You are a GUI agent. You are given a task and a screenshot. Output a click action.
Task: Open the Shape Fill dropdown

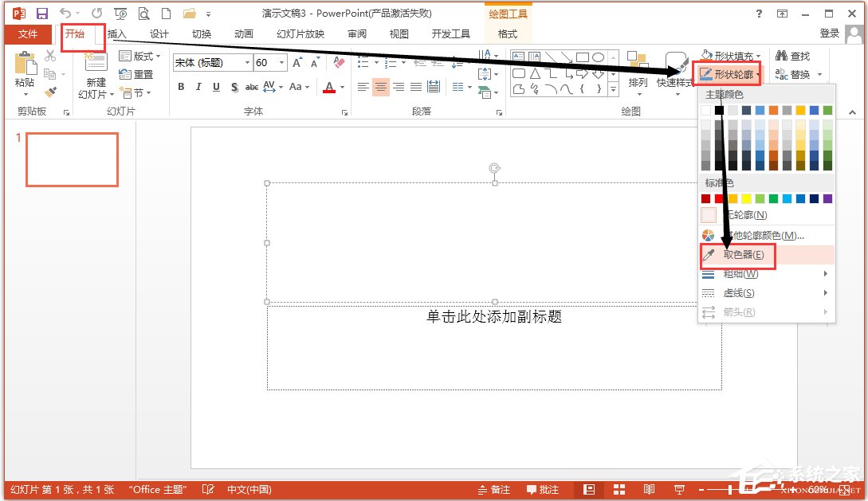point(731,56)
